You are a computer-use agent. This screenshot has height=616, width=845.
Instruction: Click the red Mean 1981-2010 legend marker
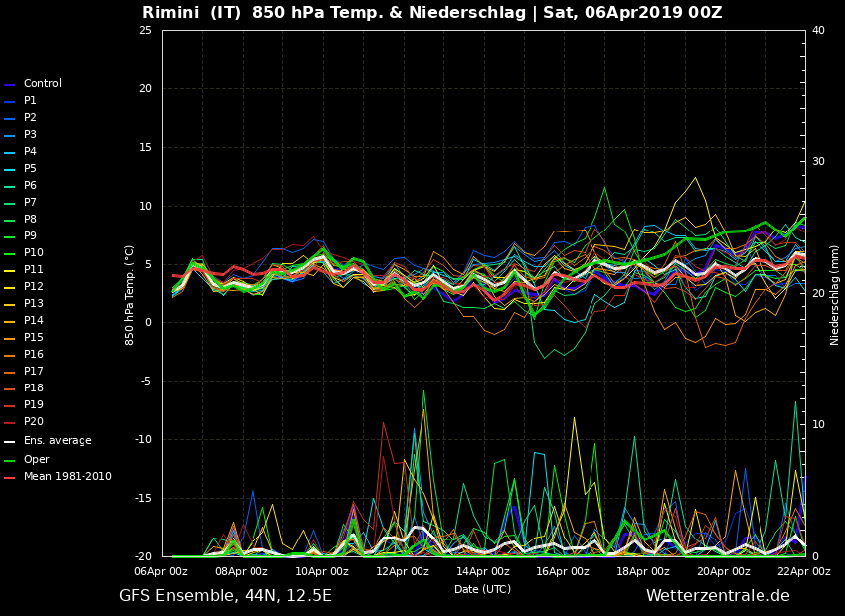coord(10,478)
